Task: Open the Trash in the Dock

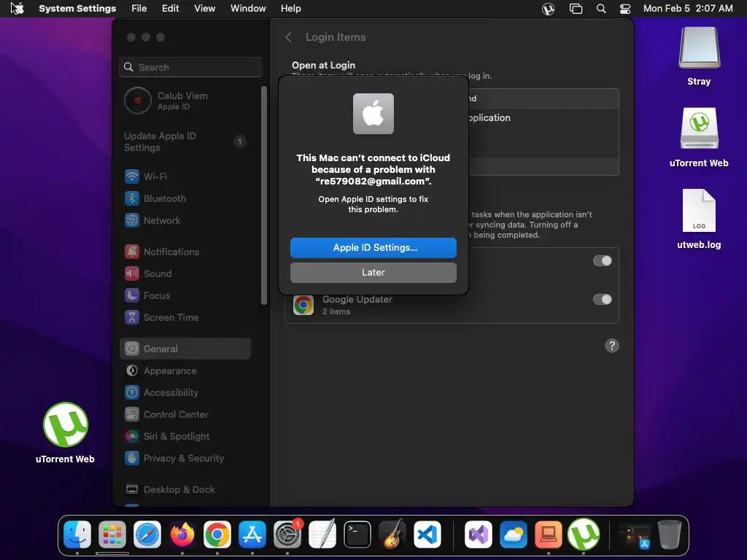Action: (x=670, y=534)
